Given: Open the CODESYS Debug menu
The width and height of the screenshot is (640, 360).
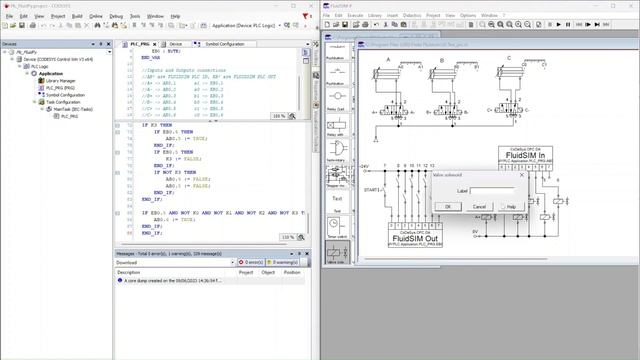Looking at the screenshot, I should [x=116, y=16].
